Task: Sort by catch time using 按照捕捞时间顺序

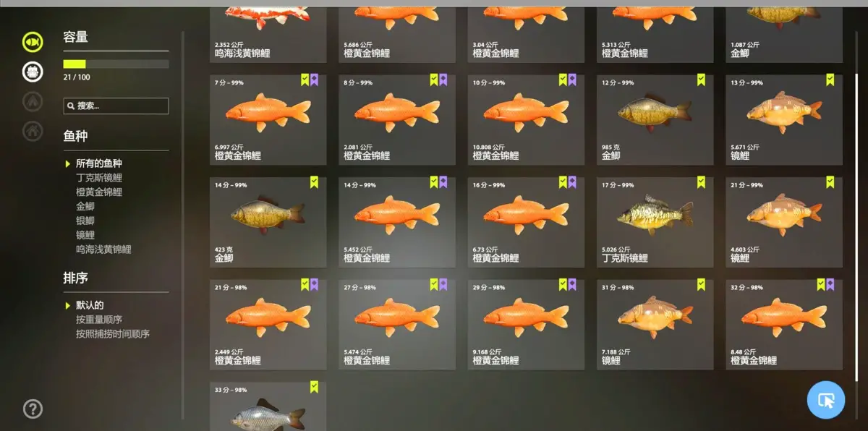Action: tap(112, 334)
